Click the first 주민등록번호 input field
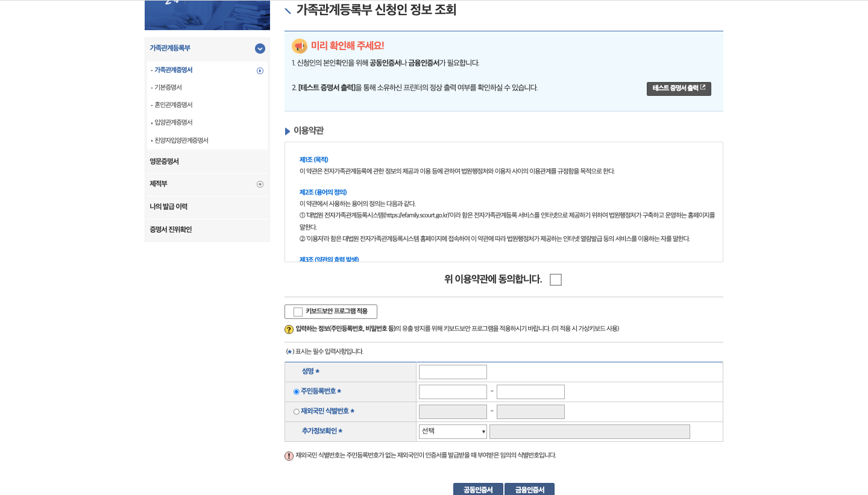 pyautogui.click(x=453, y=392)
